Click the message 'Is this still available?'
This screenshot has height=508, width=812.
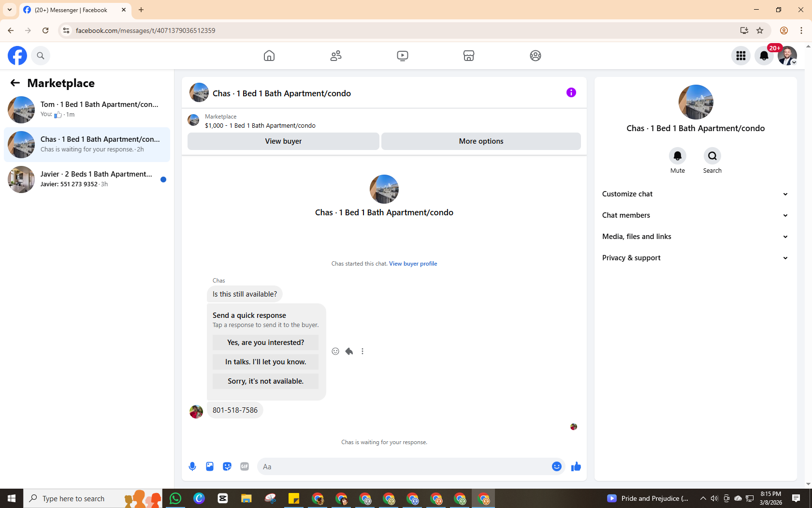point(245,294)
